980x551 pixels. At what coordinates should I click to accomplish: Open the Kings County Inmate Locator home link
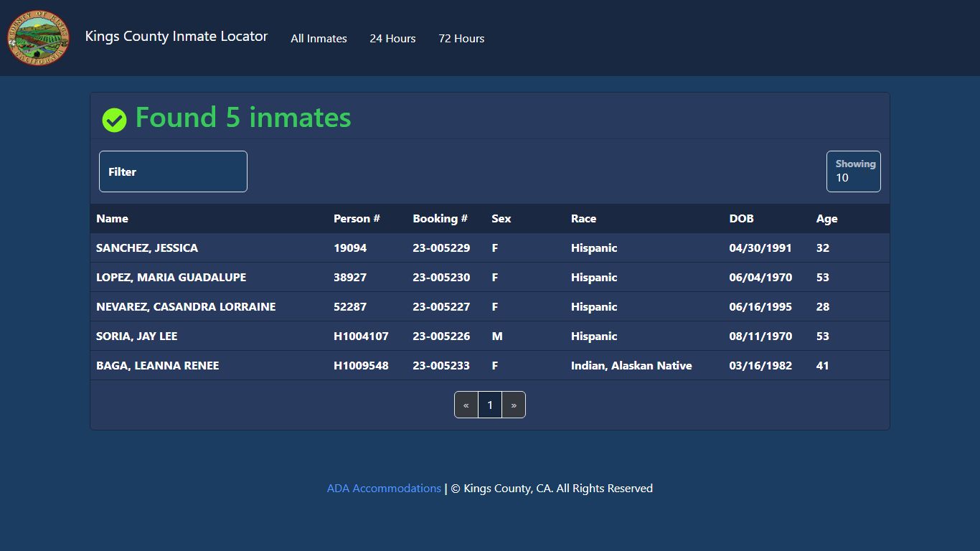pyautogui.click(x=176, y=37)
